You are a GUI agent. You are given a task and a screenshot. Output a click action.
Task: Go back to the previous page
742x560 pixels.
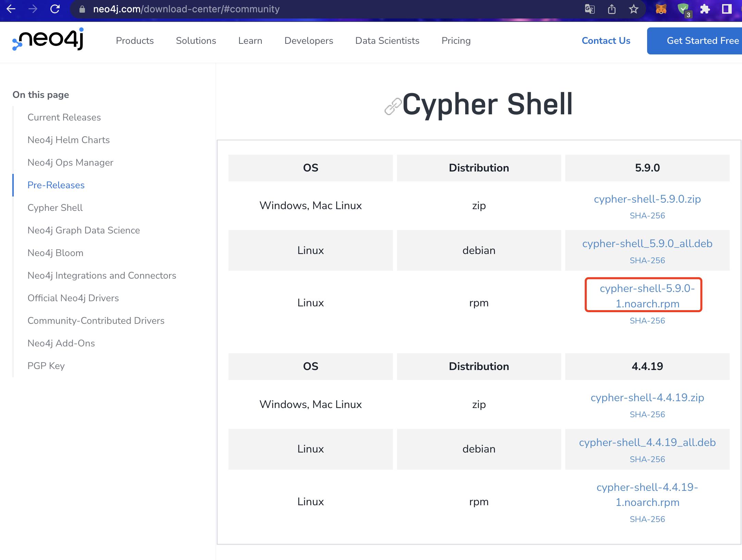coord(11,9)
